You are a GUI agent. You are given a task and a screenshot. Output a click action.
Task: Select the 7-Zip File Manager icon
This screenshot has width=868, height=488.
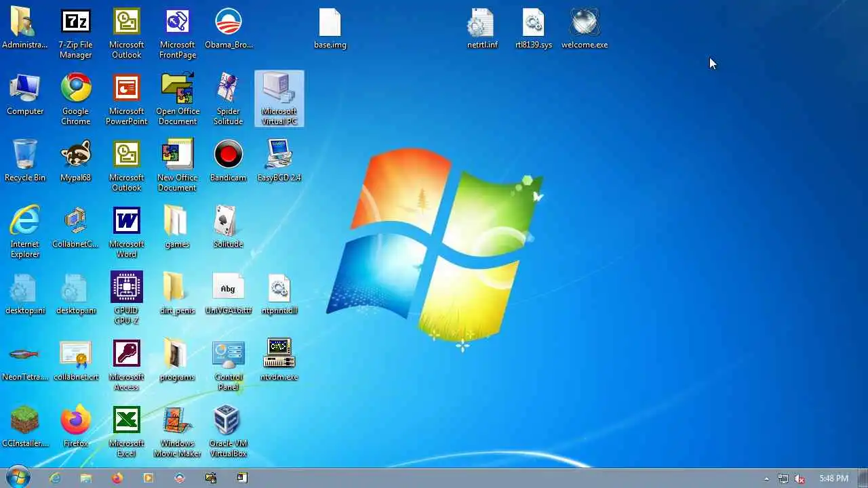(x=75, y=33)
